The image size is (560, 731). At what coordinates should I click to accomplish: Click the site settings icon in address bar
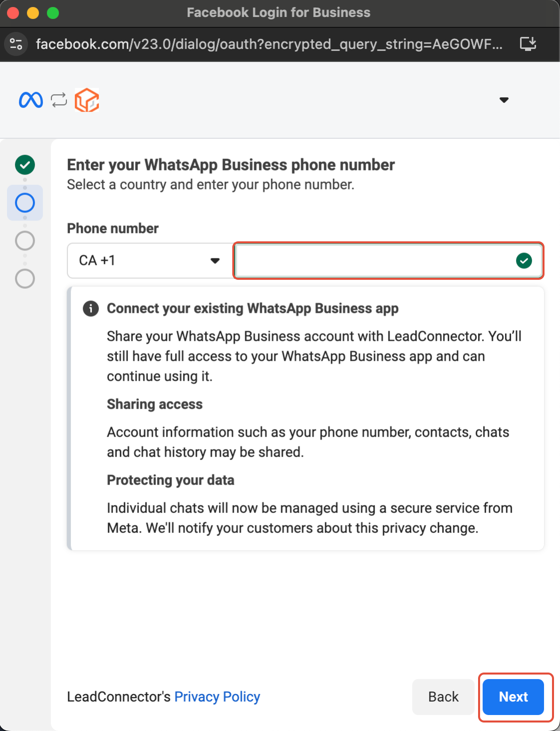tap(16, 44)
